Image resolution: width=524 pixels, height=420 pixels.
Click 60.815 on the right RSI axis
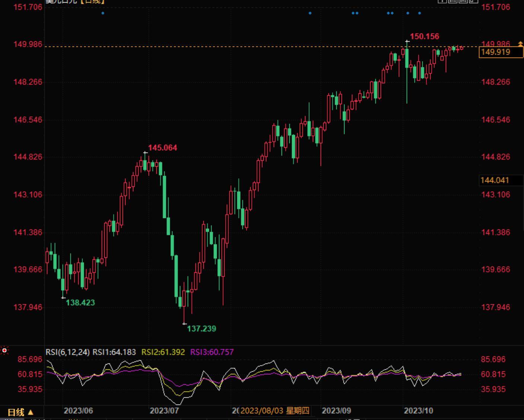[493, 374]
